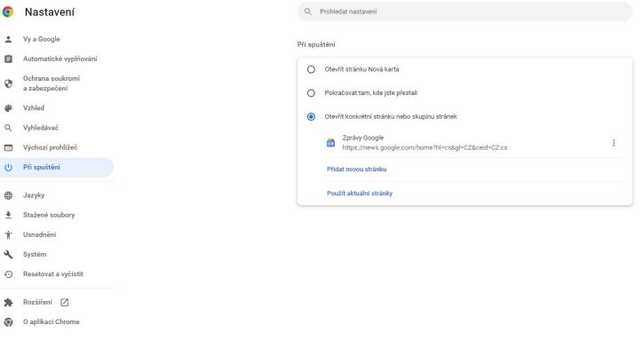Click the Vzhled palette icon

(8, 108)
